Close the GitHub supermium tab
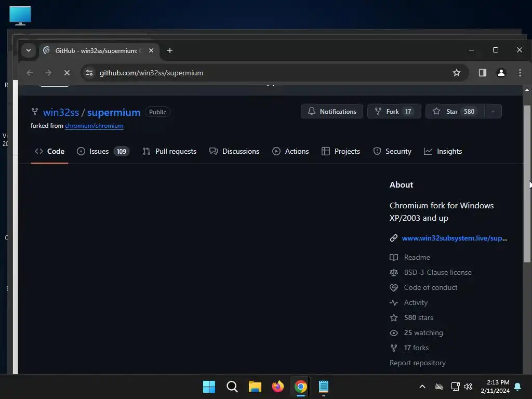The height and width of the screenshot is (399, 532). click(151, 50)
